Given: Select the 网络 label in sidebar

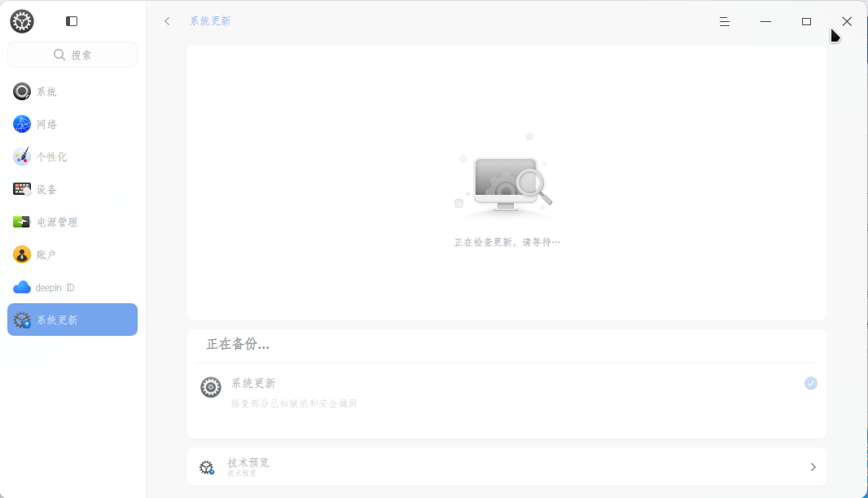Looking at the screenshot, I should (46, 125).
